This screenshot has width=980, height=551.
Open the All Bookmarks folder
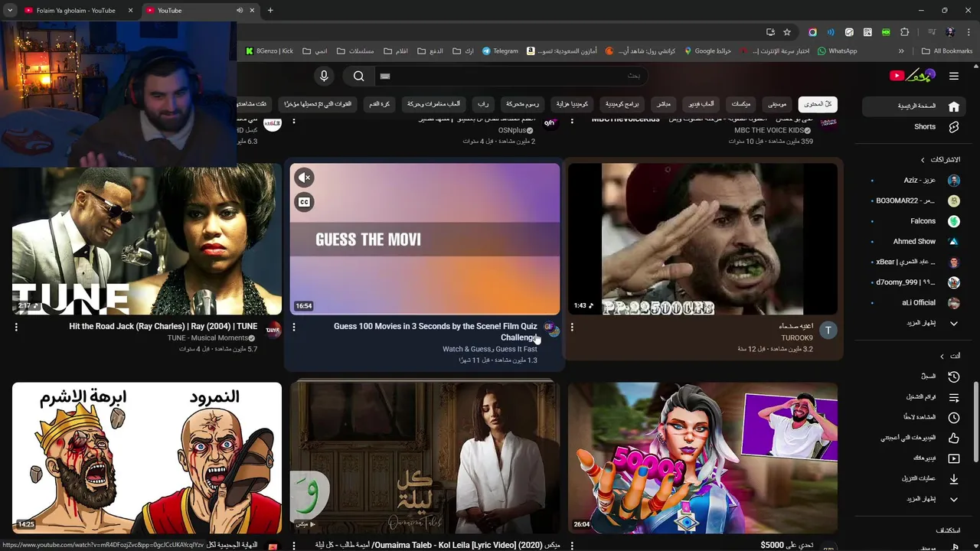tap(947, 51)
